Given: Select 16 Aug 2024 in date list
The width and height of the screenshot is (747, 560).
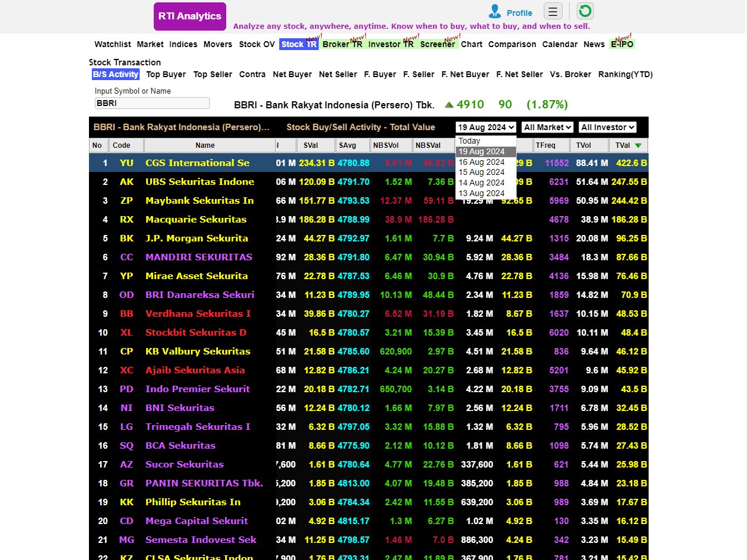Looking at the screenshot, I should 486,162.
